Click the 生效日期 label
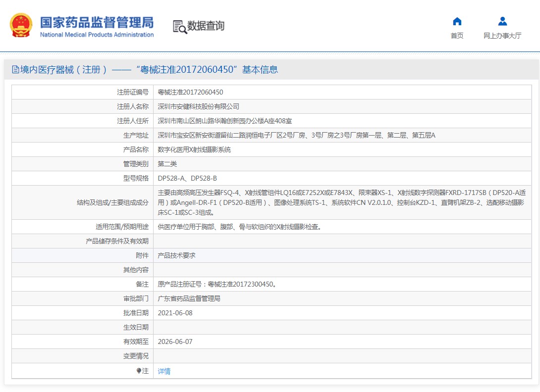 (136, 327)
